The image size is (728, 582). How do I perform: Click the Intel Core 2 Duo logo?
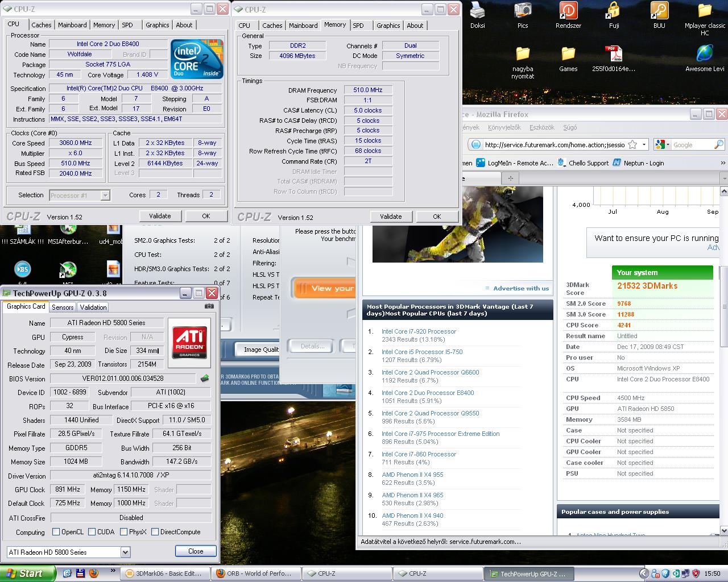(197, 59)
